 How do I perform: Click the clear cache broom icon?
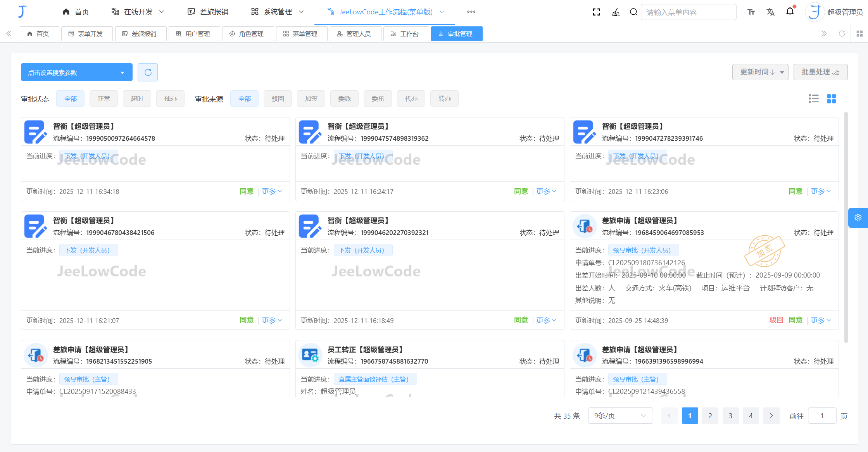click(616, 12)
